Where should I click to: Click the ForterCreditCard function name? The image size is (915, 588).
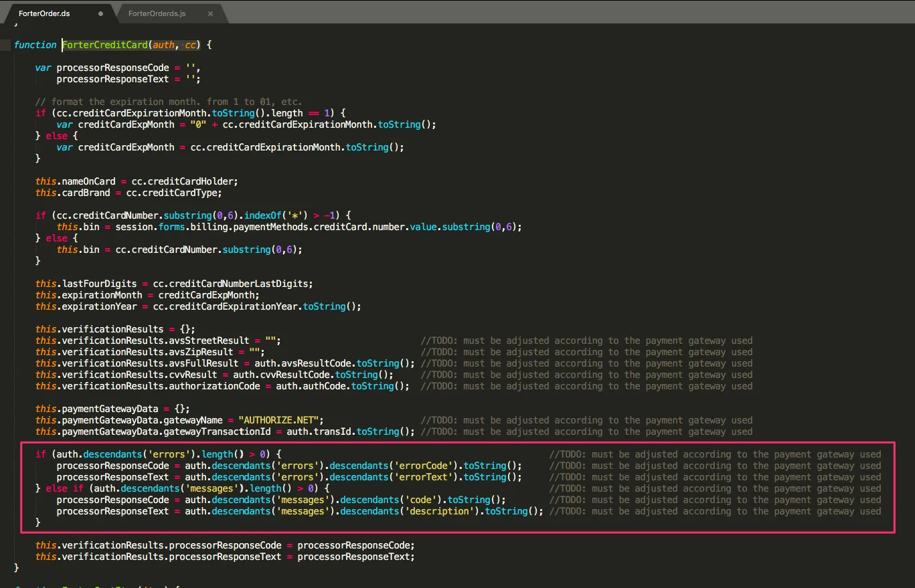(104, 45)
